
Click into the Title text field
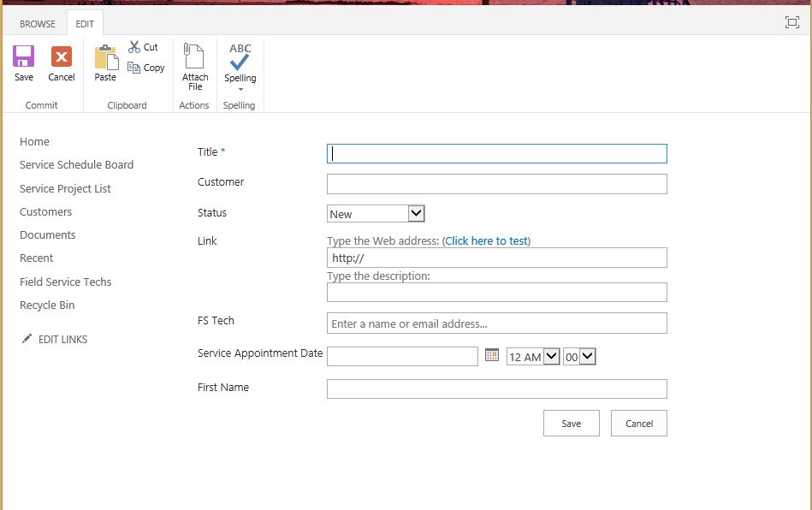496,154
